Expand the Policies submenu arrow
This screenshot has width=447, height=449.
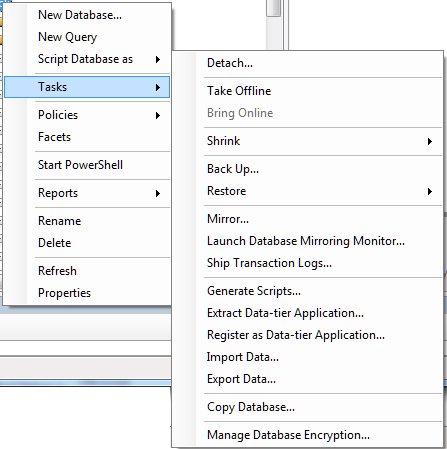[x=158, y=116]
